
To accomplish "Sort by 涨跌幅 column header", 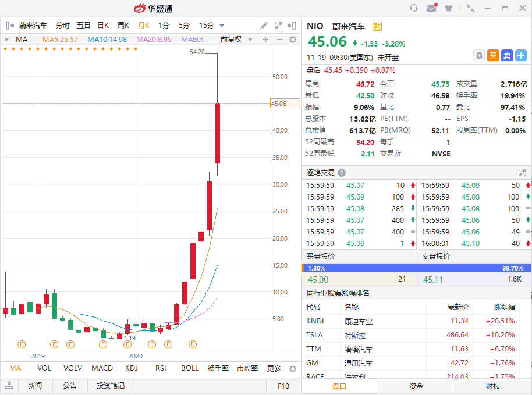I will [x=505, y=307].
